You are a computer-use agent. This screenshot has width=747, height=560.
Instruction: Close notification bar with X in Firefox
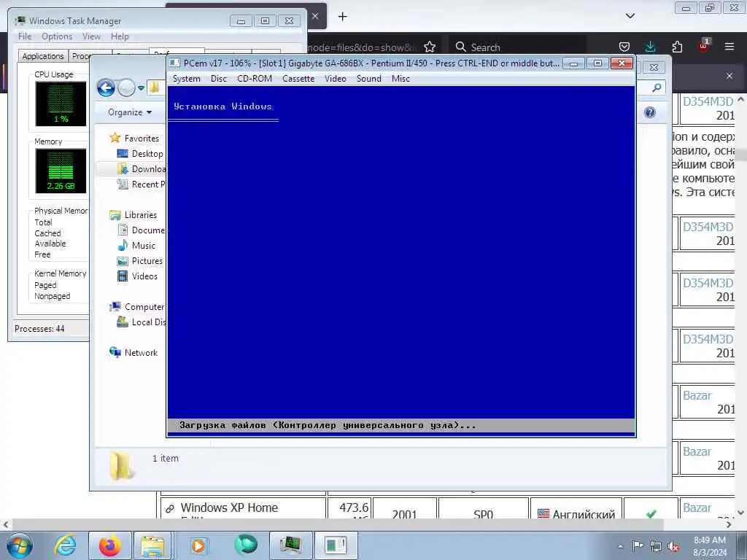coord(729,76)
